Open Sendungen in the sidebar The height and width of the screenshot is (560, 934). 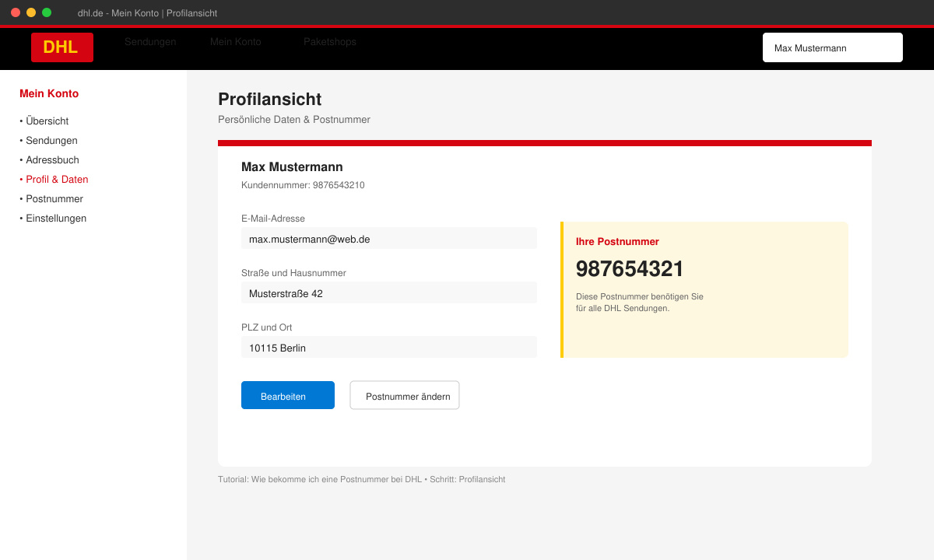click(x=48, y=141)
